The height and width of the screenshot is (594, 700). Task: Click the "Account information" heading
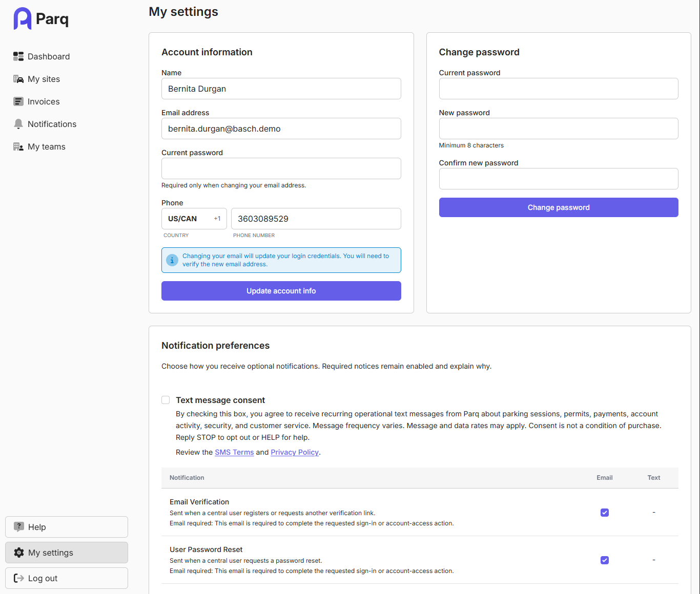point(207,52)
